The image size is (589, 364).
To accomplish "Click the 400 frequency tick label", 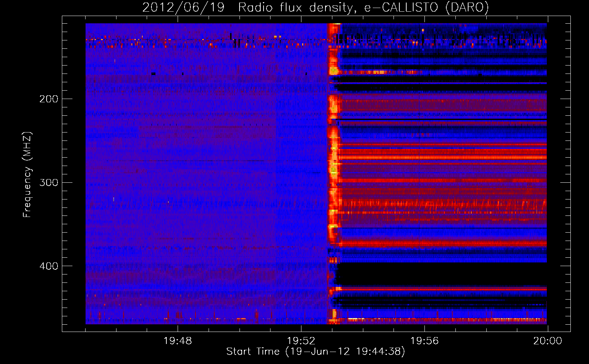I will click(x=49, y=266).
